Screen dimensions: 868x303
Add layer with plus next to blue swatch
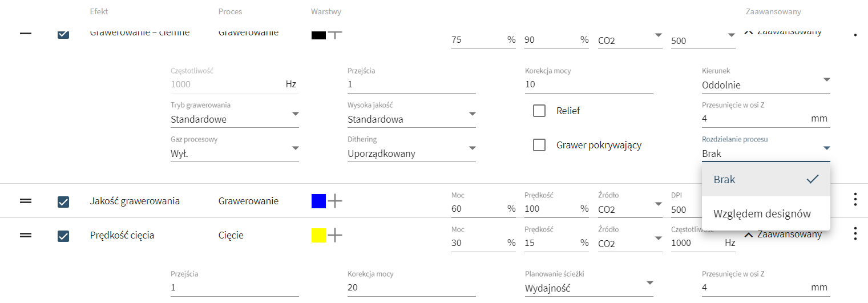(x=335, y=201)
